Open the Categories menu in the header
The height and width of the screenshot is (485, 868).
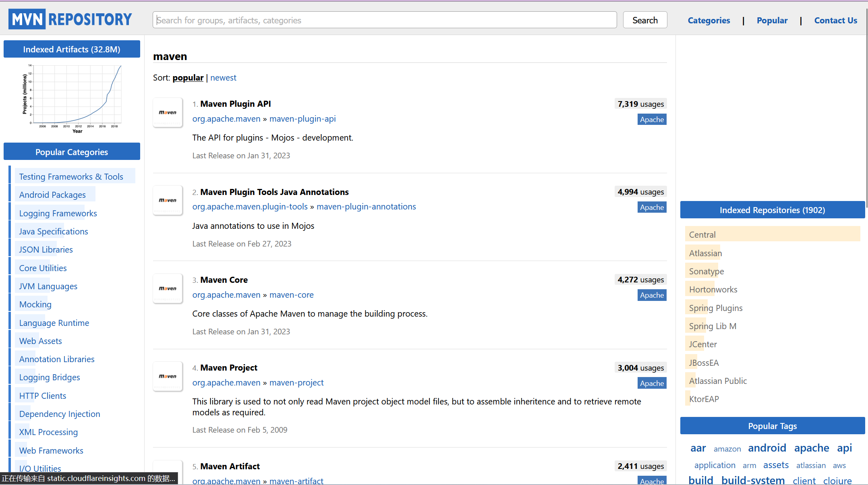pos(708,20)
